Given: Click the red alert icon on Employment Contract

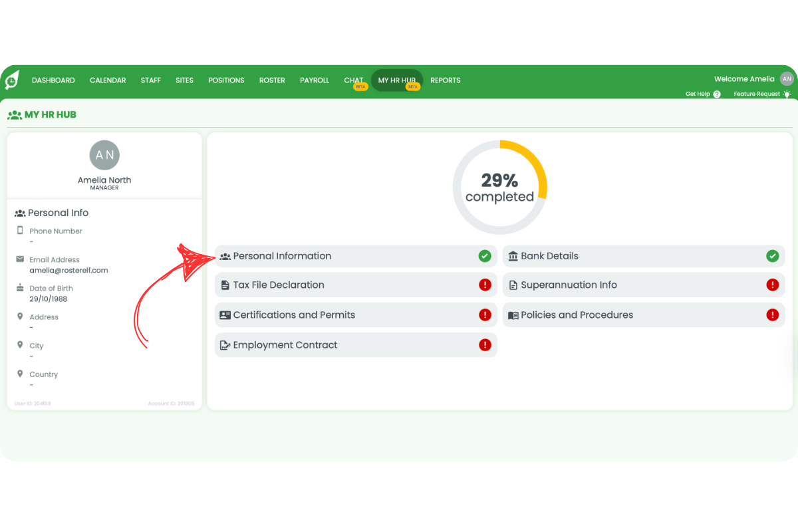Looking at the screenshot, I should click(x=485, y=344).
